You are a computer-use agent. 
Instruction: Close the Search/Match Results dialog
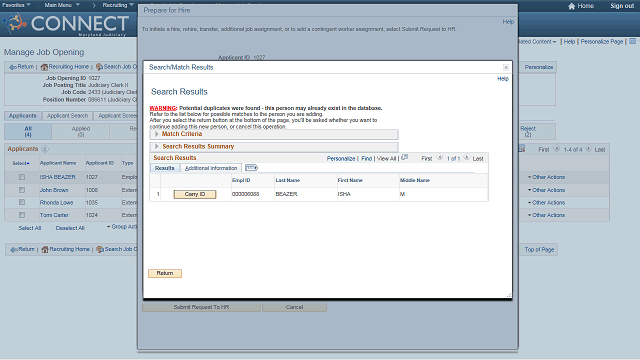506,67
